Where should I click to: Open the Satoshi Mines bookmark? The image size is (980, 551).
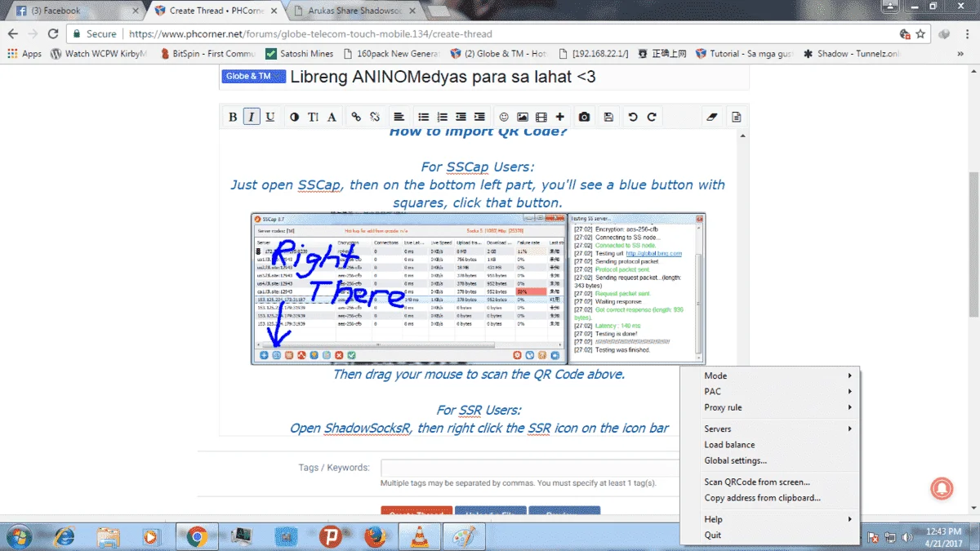pyautogui.click(x=300, y=54)
